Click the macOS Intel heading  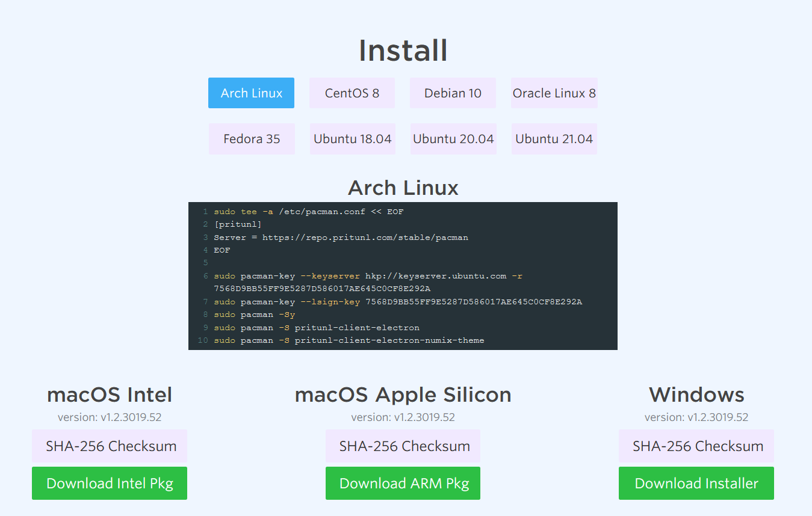(110, 395)
